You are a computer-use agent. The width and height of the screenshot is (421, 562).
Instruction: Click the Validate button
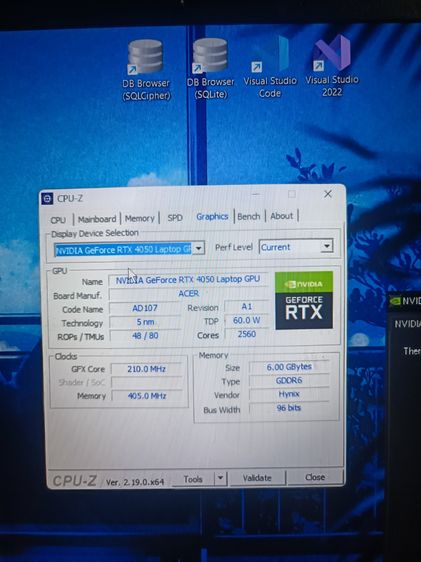tap(257, 478)
